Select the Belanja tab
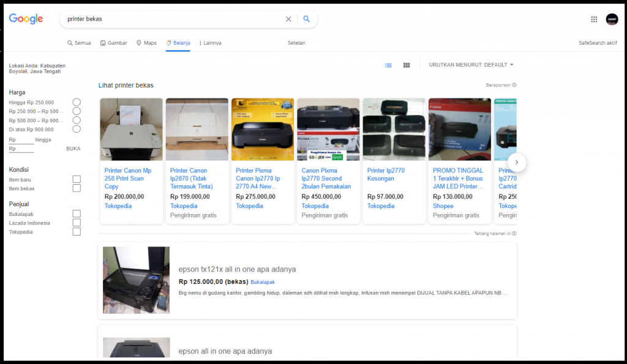627x364 pixels. (178, 43)
